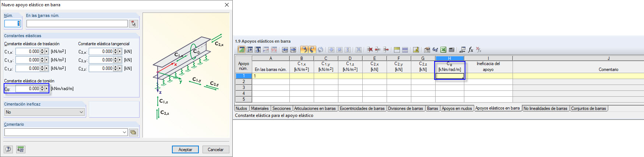Viewport: 644px width, 157px height.
Task: Switch to the Apoyos en nudos tab
Action: (x=457, y=108)
